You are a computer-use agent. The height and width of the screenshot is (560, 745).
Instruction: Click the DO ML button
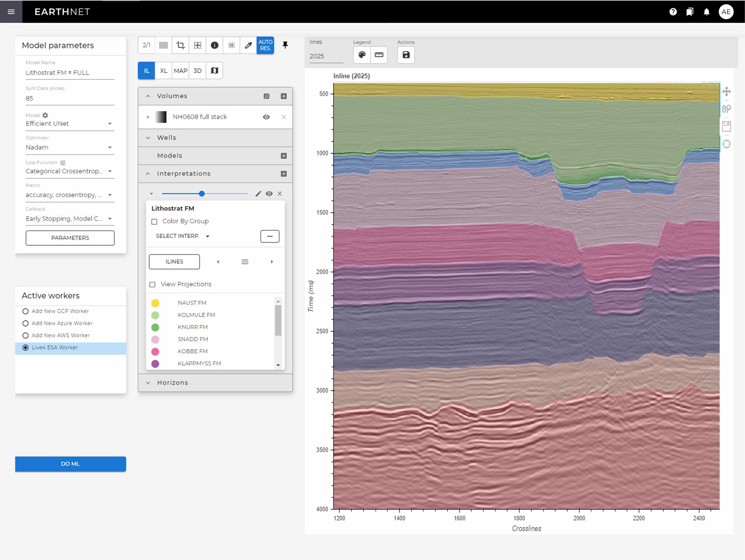coord(70,464)
